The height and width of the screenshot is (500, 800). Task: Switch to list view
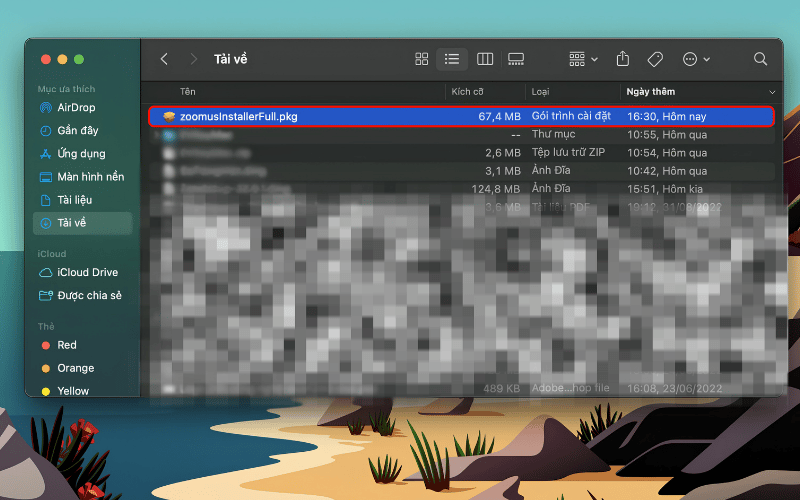[x=452, y=59]
